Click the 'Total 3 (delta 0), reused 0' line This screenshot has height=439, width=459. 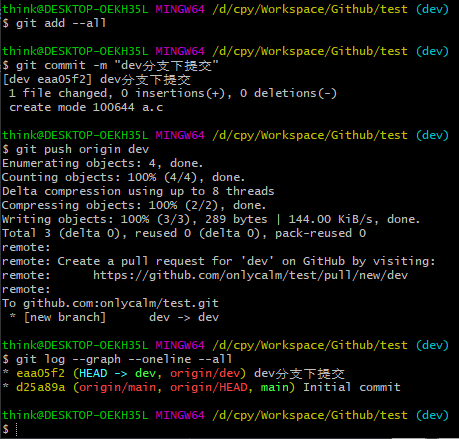(x=184, y=233)
